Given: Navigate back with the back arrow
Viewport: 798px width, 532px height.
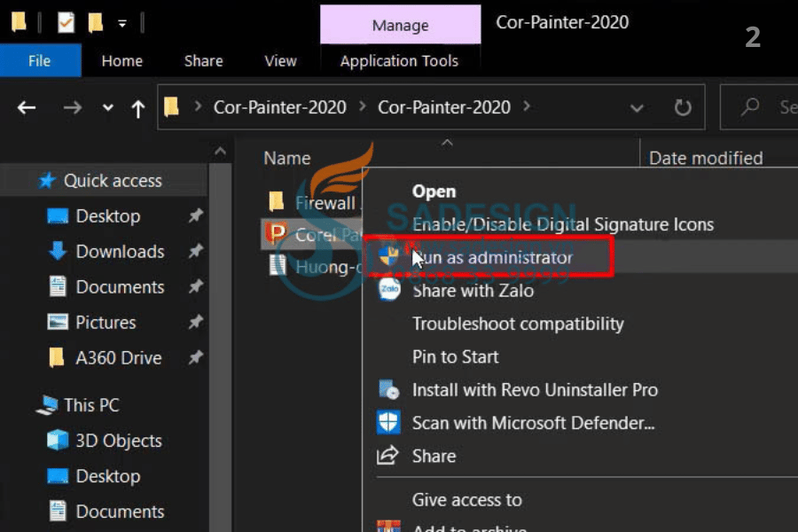Looking at the screenshot, I should tap(27, 108).
